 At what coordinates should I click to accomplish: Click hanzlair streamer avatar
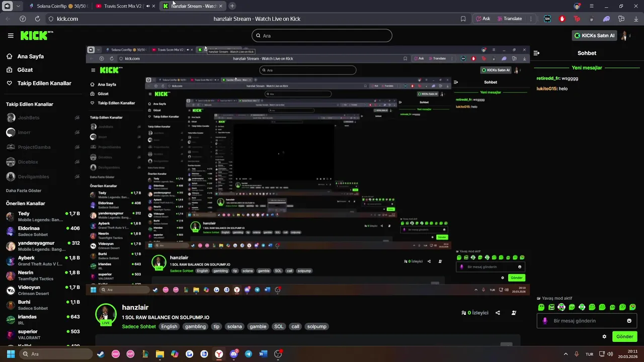(106, 314)
